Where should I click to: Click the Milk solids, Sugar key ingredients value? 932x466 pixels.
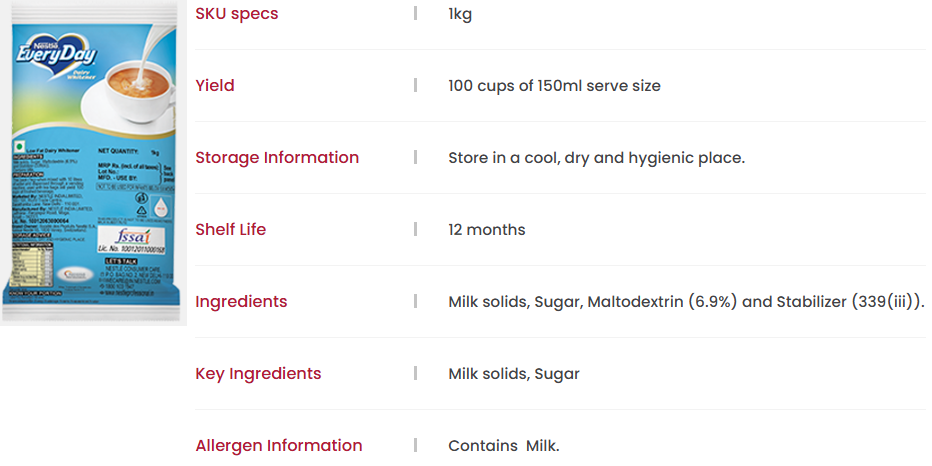click(514, 374)
